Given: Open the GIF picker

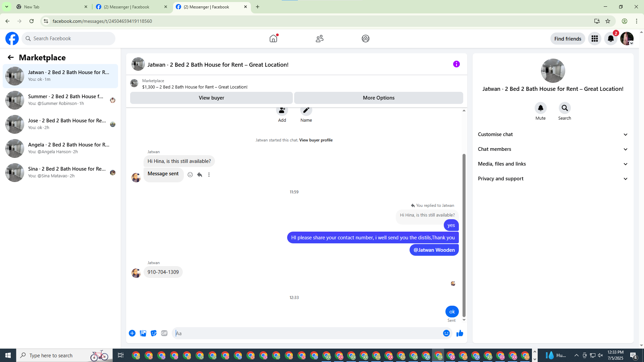Looking at the screenshot, I should [164, 333].
